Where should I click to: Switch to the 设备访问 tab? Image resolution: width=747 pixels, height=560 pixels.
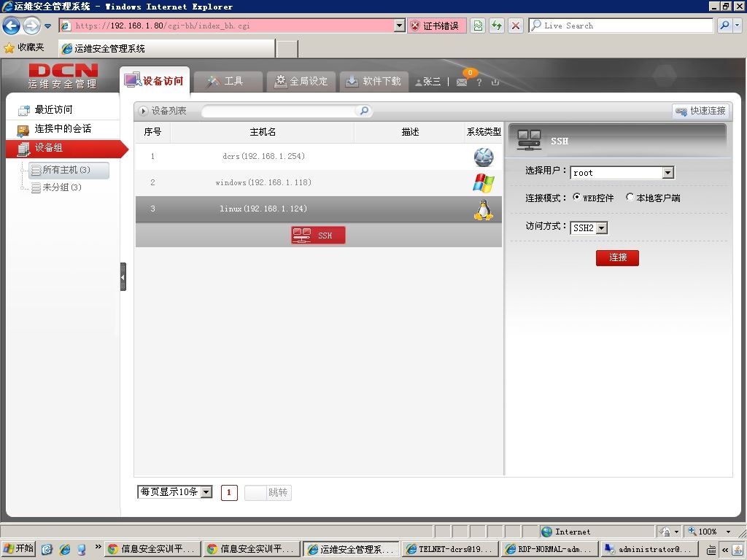(x=155, y=80)
